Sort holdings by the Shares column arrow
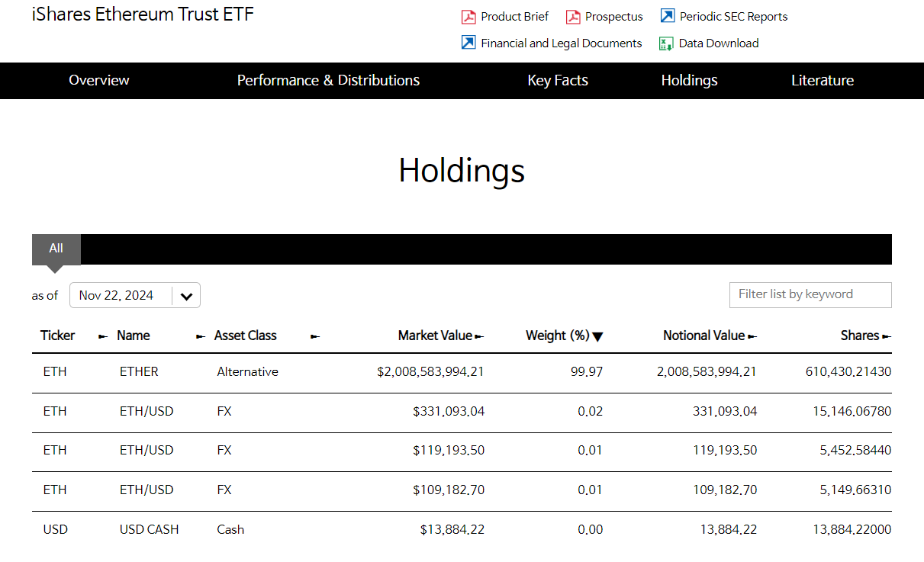This screenshot has height=562, width=924. (886, 336)
